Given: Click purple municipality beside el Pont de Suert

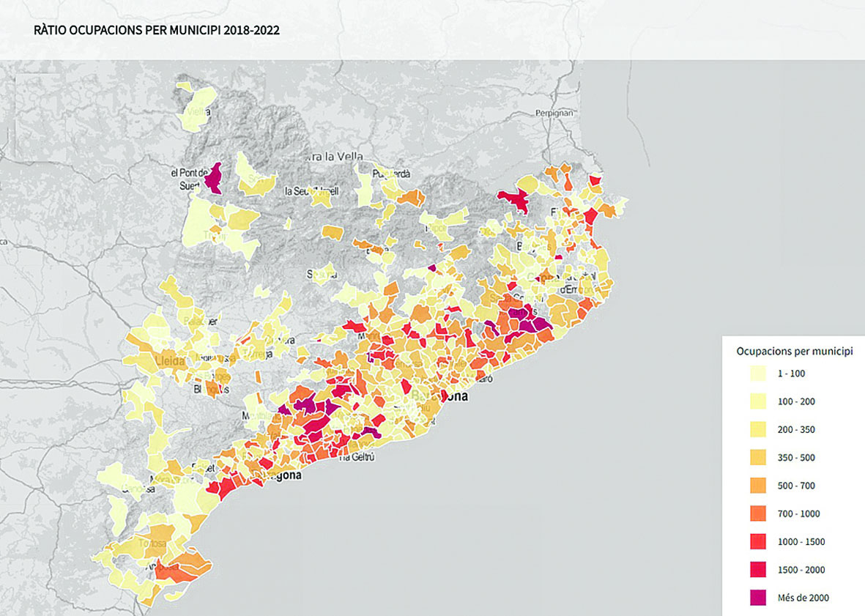Looking at the screenshot, I should [x=213, y=178].
